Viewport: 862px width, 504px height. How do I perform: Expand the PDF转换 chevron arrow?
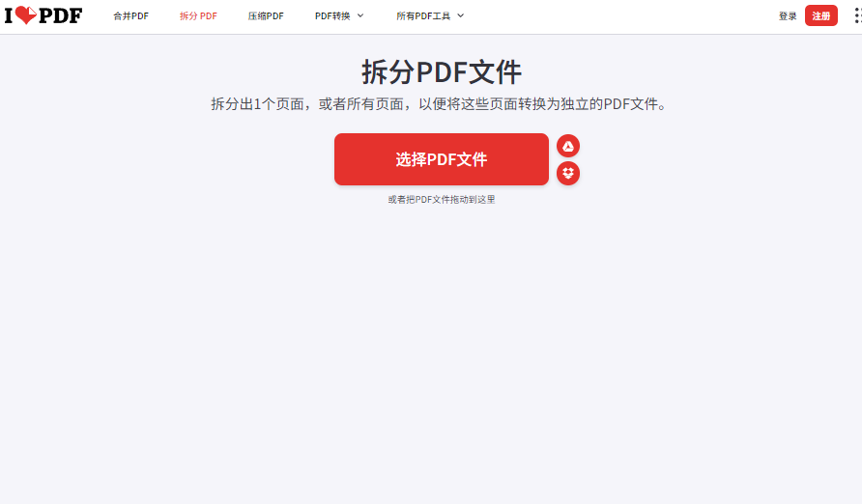point(360,15)
